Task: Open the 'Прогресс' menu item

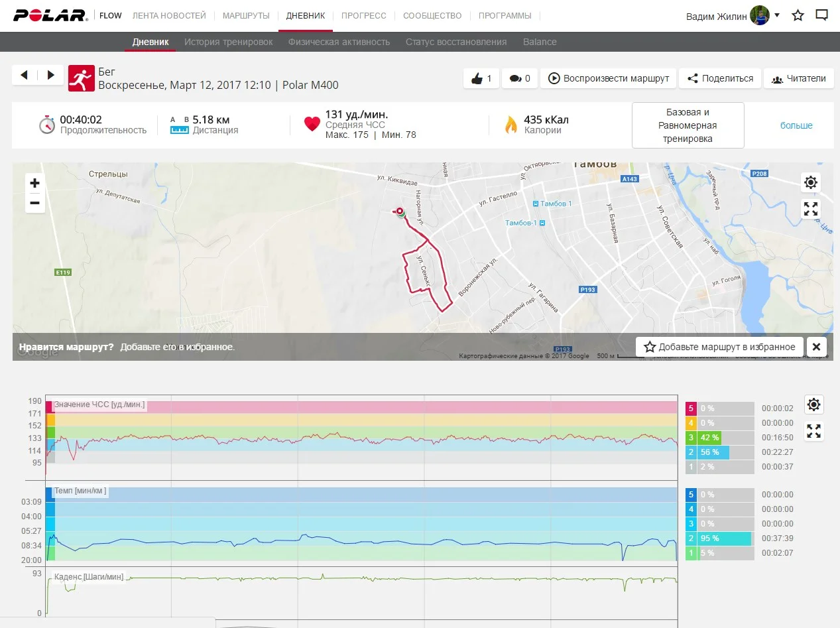Action: (x=363, y=15)
